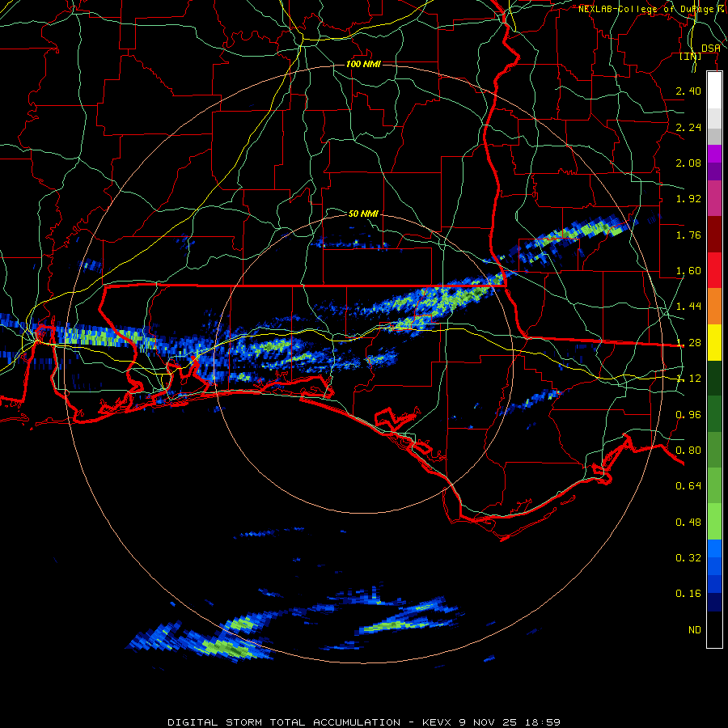Viewport: 728px width, 728px height.
Task: Click the 2.40 legend value
Action: 688,91
